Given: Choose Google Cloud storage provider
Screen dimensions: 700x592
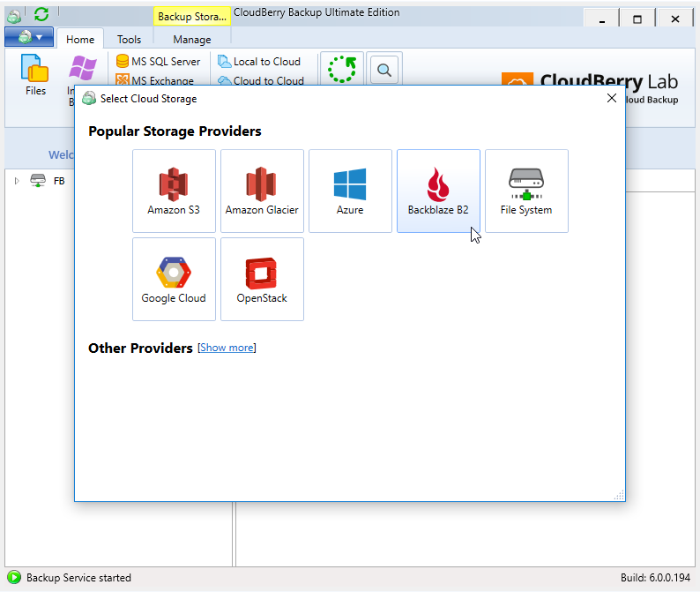Looking at the screenshot, I should coord(174,280).
